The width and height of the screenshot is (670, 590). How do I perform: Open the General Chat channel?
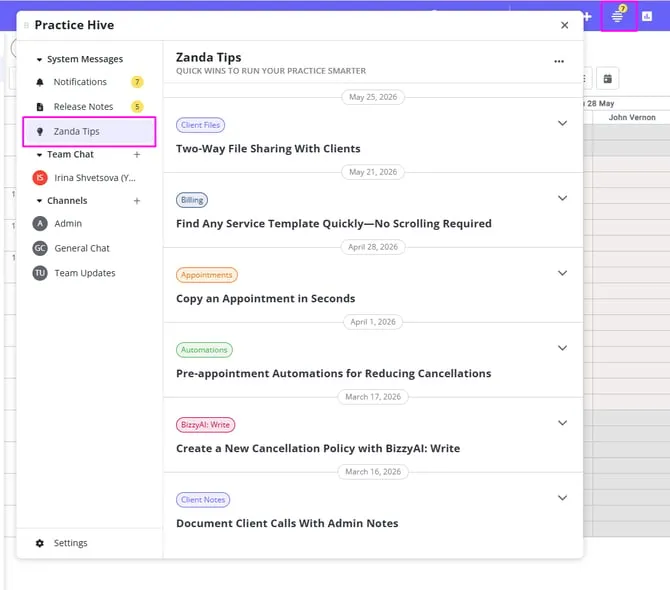point(89,248)
